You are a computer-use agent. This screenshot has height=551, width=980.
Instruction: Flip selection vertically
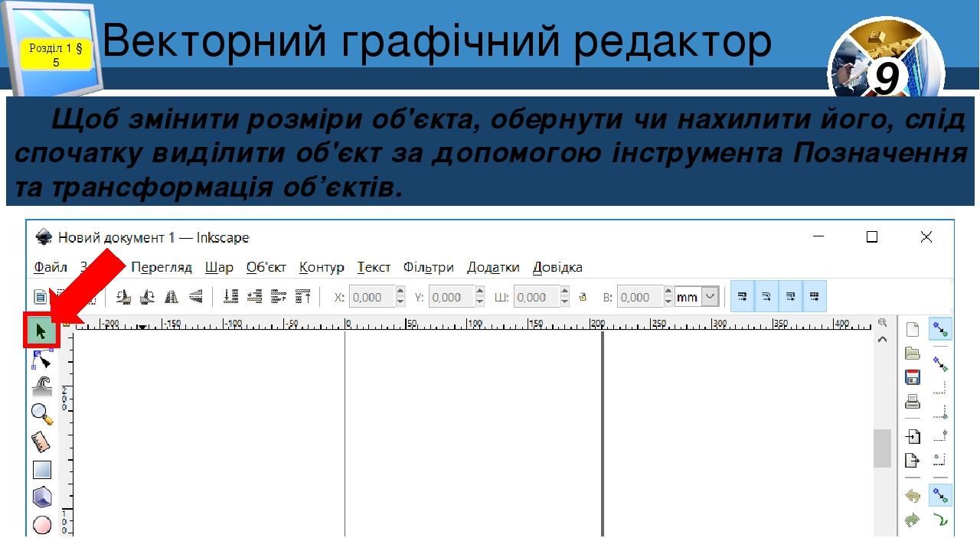tap(196, 297)
